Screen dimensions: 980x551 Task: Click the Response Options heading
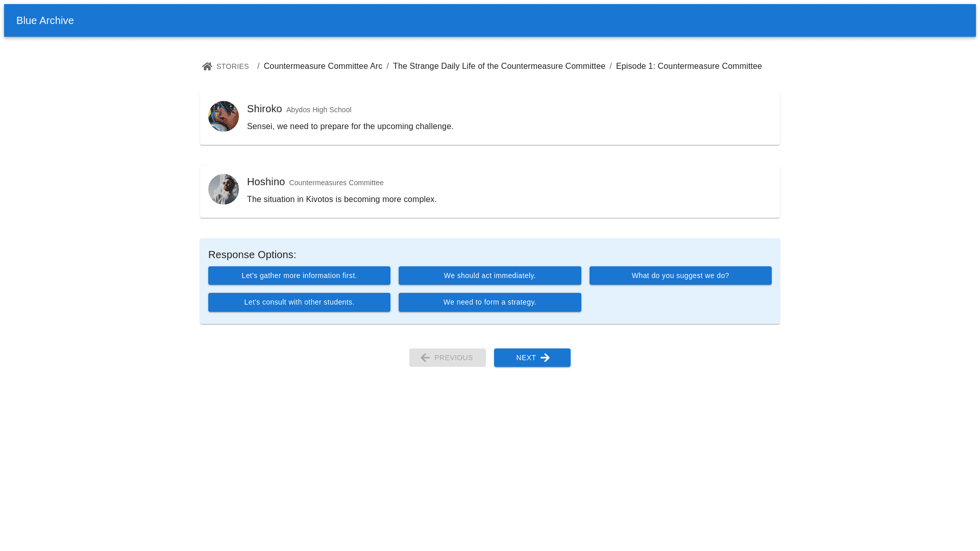[252, 255]
